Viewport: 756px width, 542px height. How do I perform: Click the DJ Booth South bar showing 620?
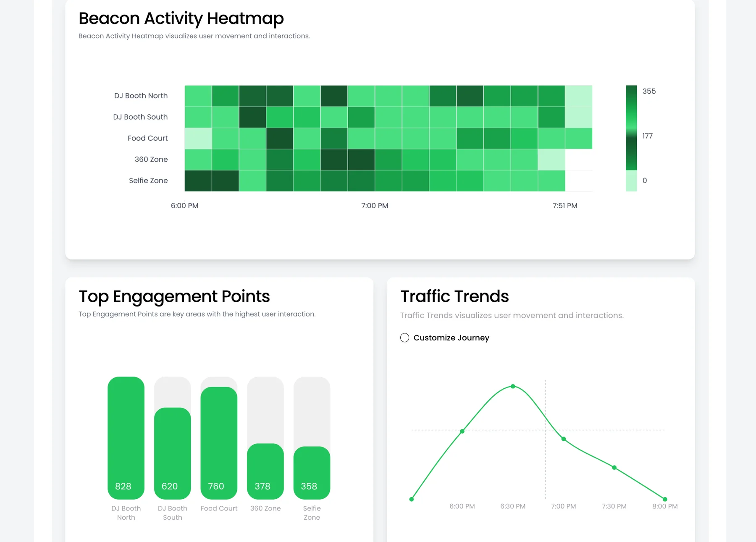(173, 453)
